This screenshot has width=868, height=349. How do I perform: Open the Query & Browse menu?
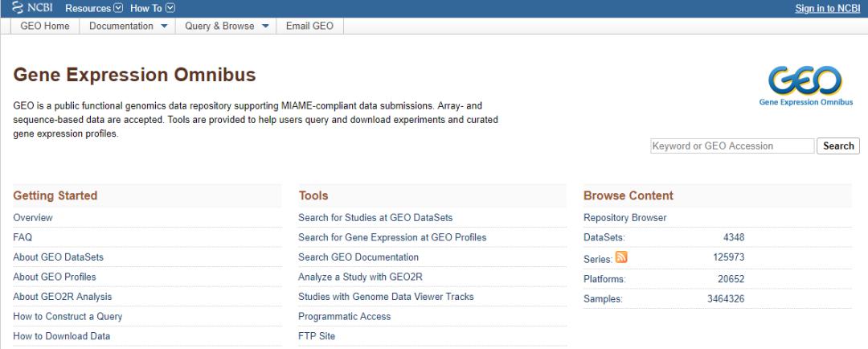click(x=226, y=26)
